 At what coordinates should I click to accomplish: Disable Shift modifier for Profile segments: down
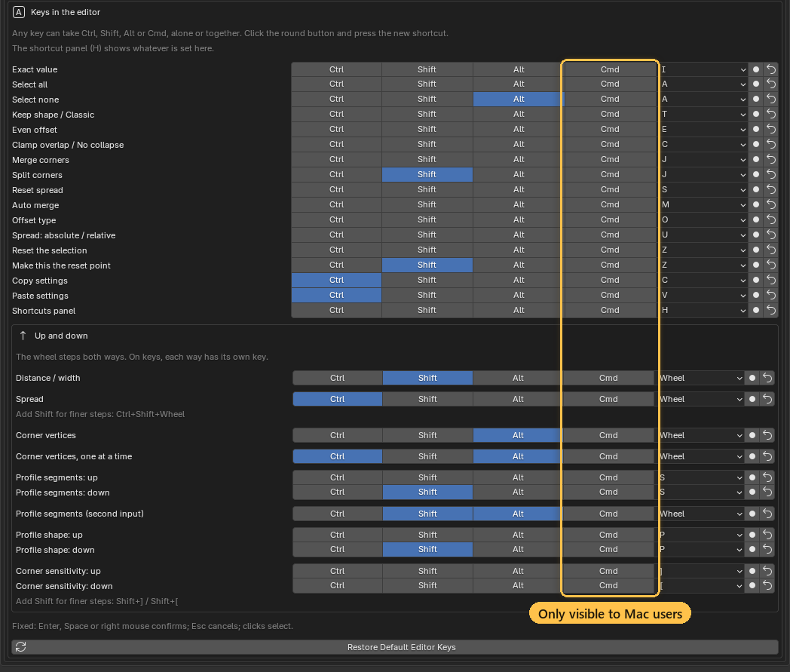[x=427, y=492]
